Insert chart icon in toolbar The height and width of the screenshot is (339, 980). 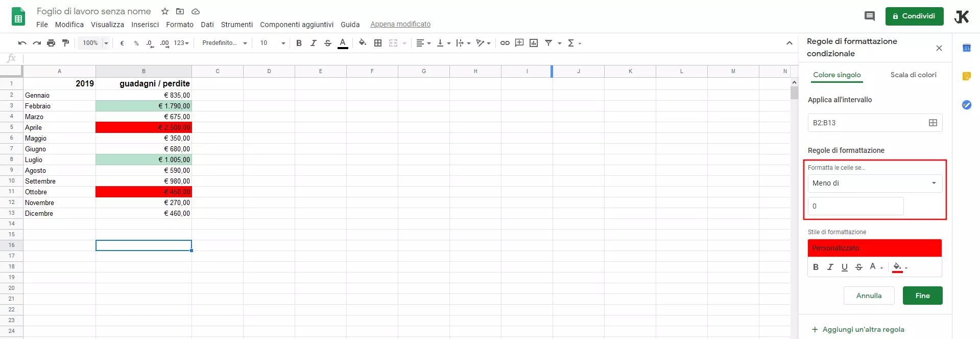click(534, 43)
